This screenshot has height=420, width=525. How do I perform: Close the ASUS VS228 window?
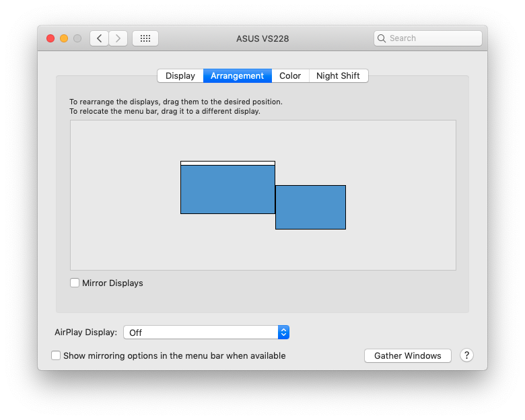(50, 38)
